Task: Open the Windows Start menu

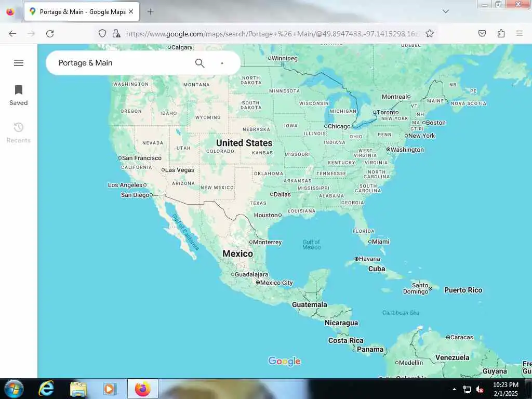Action: pyautogui.click(x=14, y=389)
